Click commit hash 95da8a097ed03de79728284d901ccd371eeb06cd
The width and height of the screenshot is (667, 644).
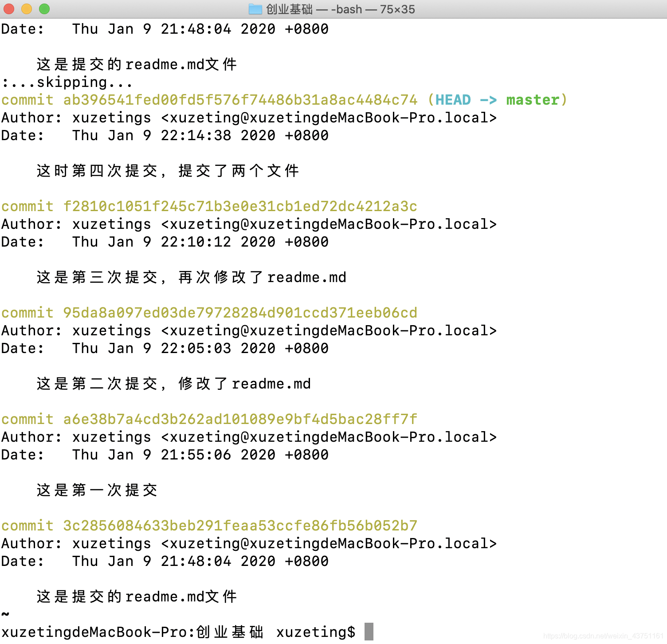pos(240,313)
